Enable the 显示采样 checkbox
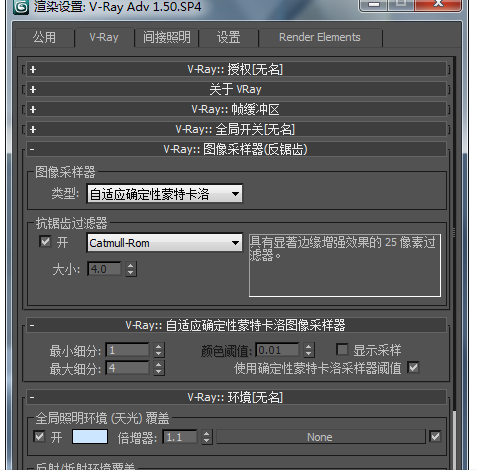Image resolution: width=477 pixels, height=470 pixels. point(342,350)
